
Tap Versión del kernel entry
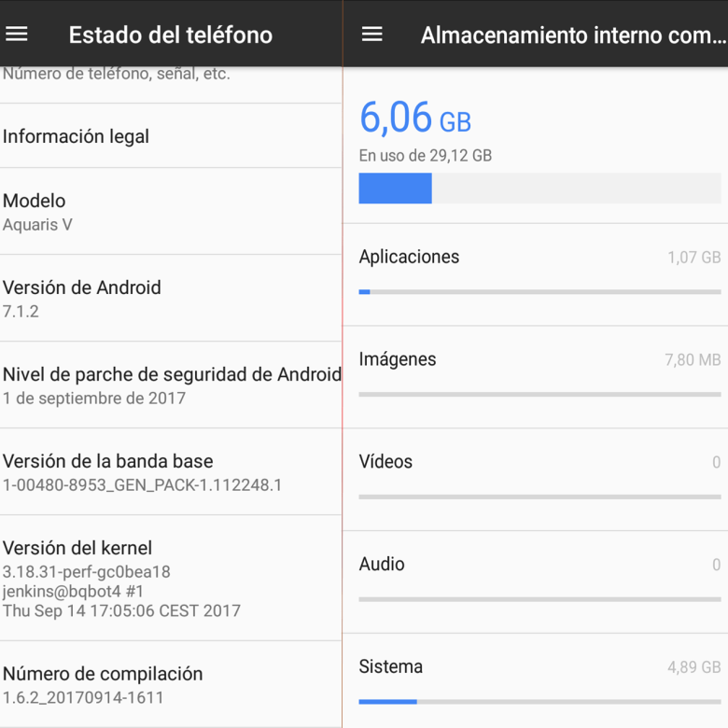[171, 579]
